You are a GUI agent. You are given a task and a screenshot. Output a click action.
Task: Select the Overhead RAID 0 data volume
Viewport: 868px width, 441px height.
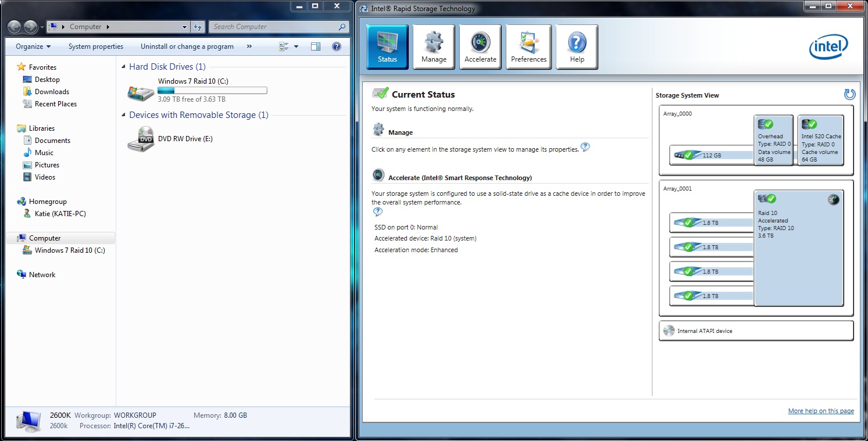[774, 140]
